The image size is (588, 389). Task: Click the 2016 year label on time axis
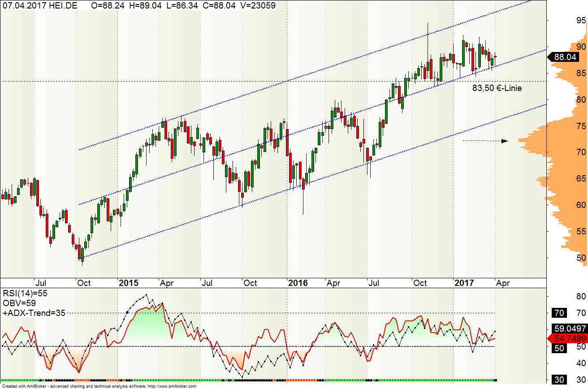298,283
